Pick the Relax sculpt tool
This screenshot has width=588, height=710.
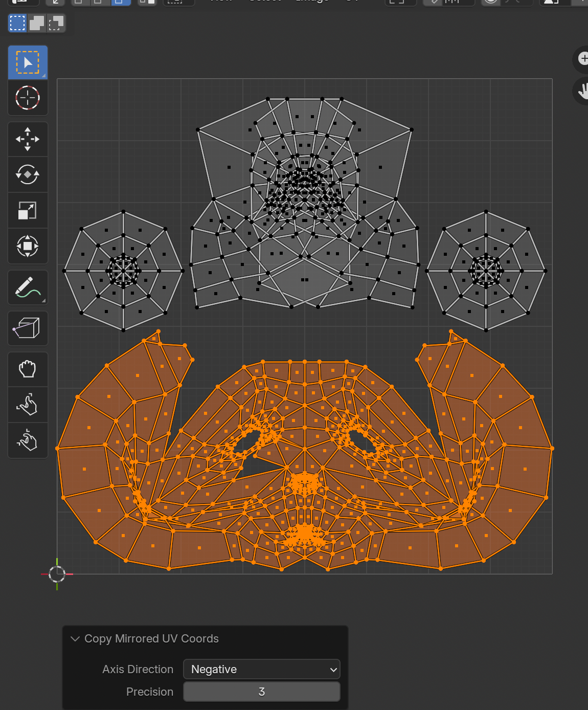pos(28,405)
